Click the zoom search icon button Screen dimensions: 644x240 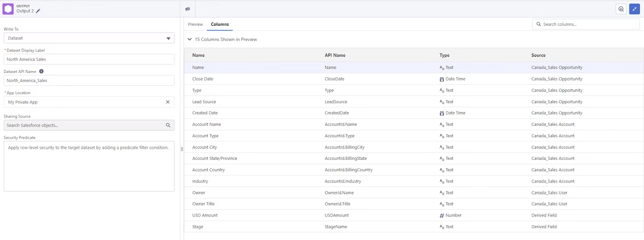point(621,9)
